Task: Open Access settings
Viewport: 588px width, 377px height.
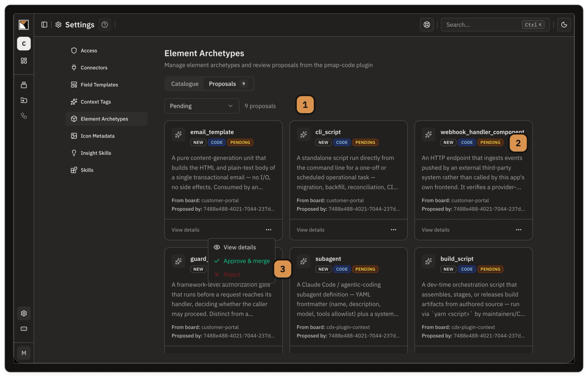Action: pos(106,51)
